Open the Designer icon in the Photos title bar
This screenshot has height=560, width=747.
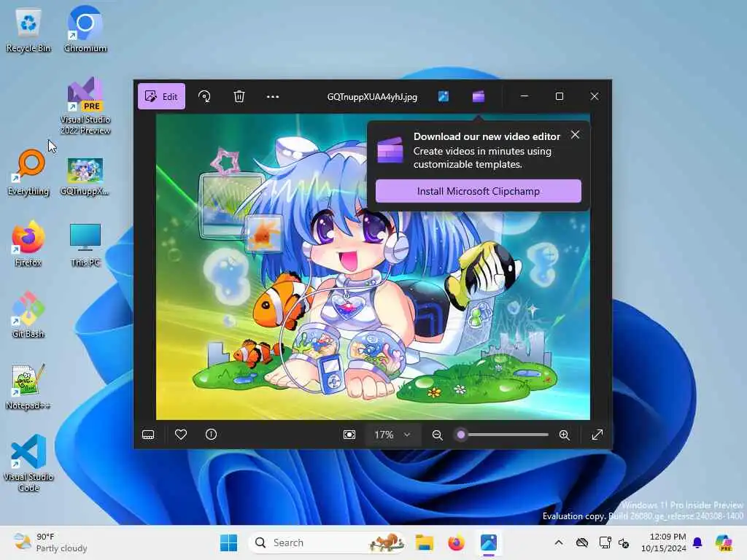pyautogui.click(x=444, y=97)
